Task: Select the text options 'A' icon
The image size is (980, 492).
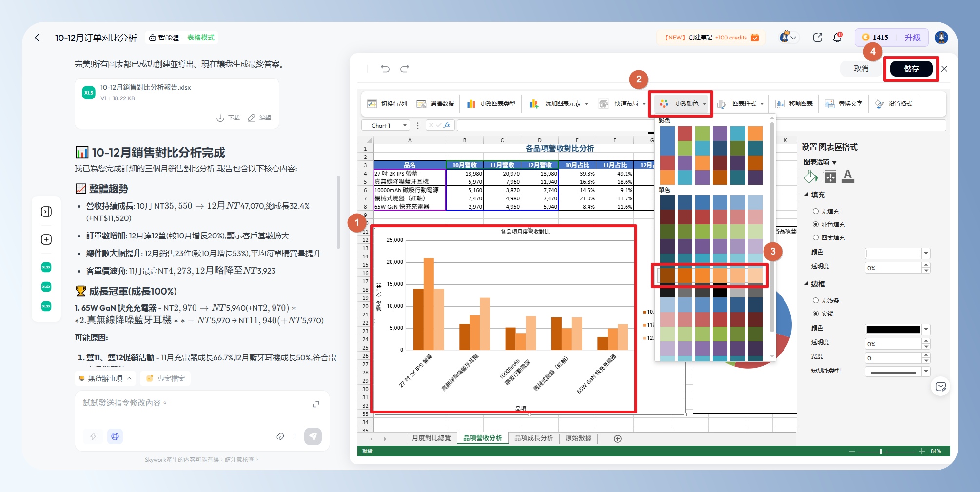Action: coord(848,177)
